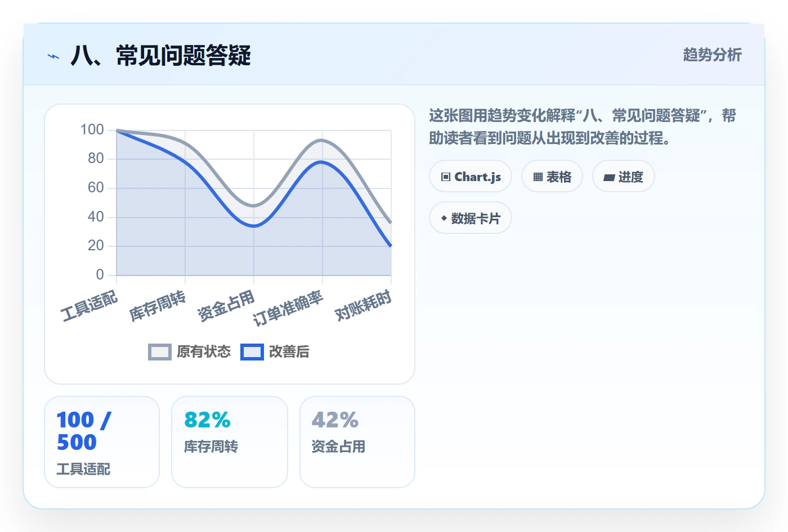Screen dimensions: 788x532
Task: Click the 库存周转 x-axis label
Action: 158,306
